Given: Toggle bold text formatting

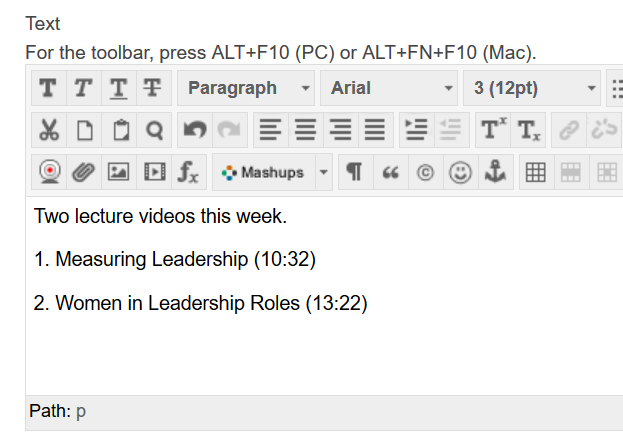Looking at the screenshot, I should (x=48, y=88).
